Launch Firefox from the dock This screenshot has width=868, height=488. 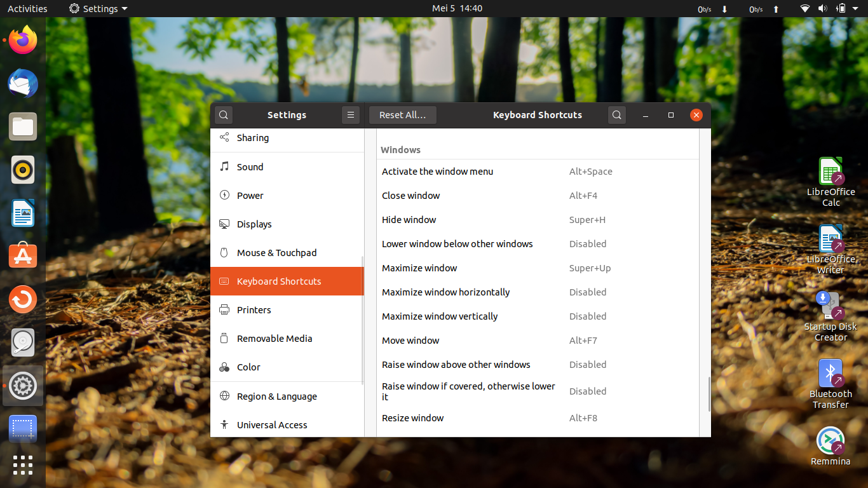(x=22, y=40)
